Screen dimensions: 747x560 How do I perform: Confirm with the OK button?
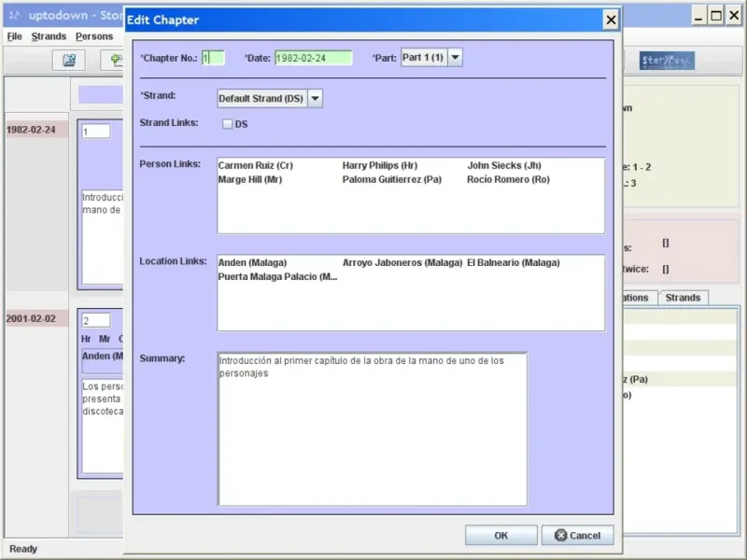point(500,535)
